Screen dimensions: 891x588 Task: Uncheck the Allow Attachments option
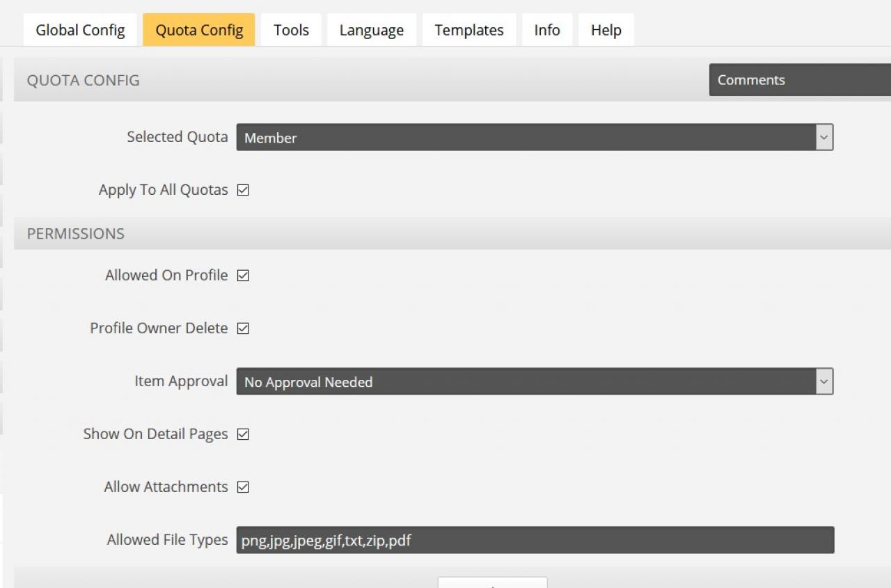[243, 487]
